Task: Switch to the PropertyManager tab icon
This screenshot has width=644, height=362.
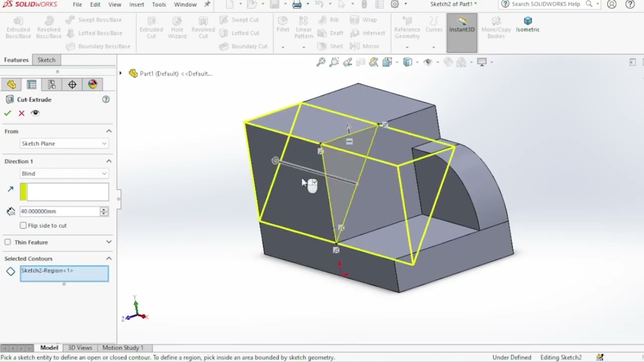Action: pos(31,84)
